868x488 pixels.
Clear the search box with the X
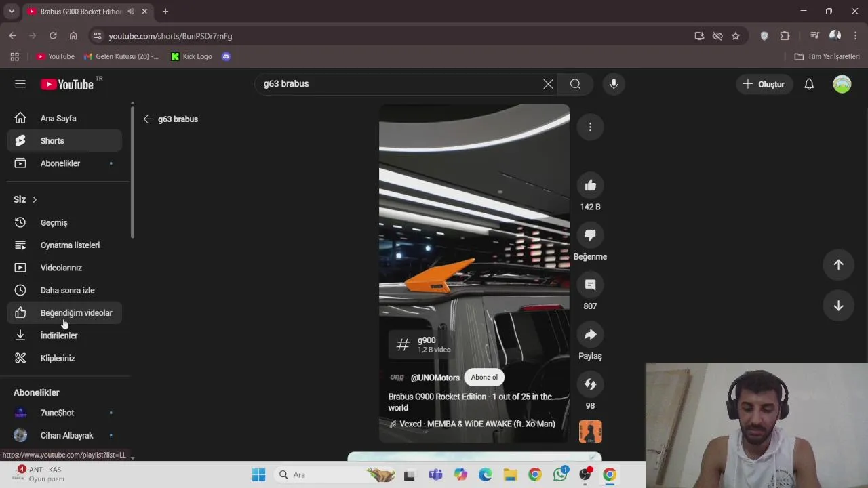[x=548, y=84]
